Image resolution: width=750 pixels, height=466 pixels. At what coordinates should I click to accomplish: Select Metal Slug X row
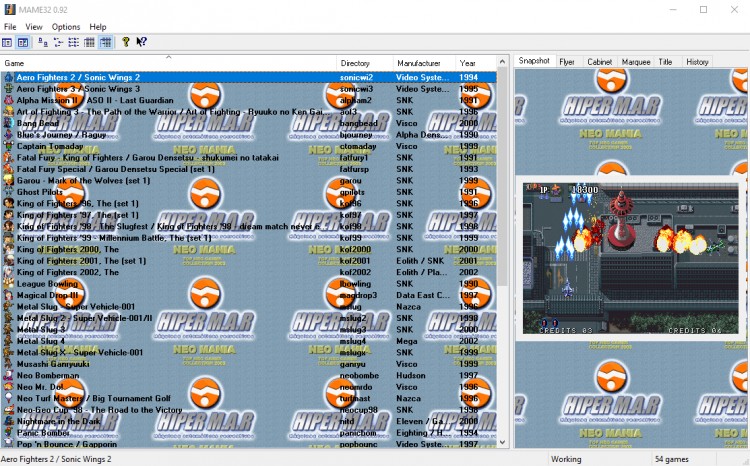[249, 353]
